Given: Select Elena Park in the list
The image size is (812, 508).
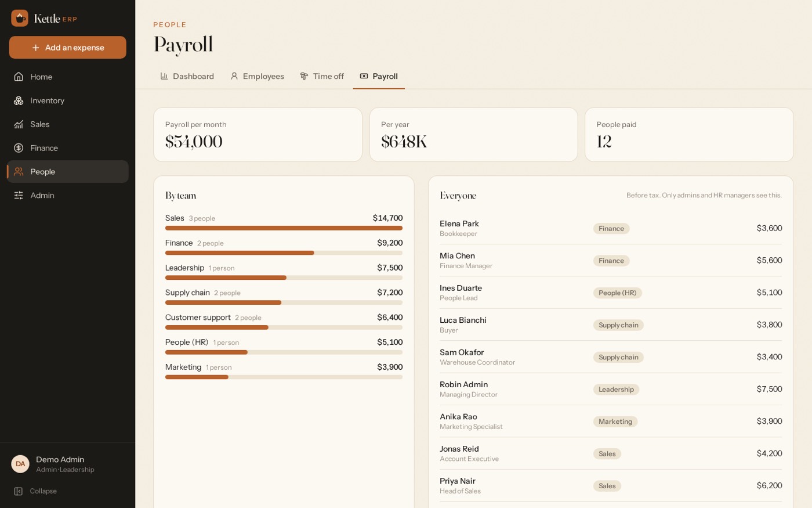Looking at the screenshot, I should [459, 224].
